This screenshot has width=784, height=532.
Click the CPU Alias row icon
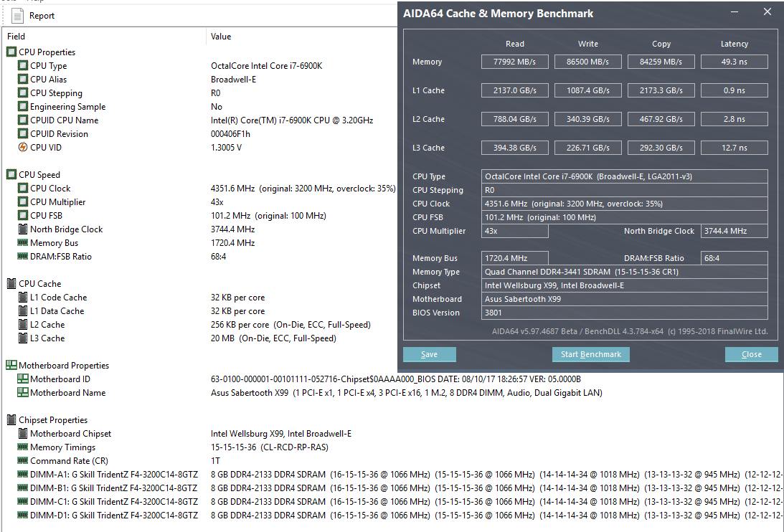23,79
